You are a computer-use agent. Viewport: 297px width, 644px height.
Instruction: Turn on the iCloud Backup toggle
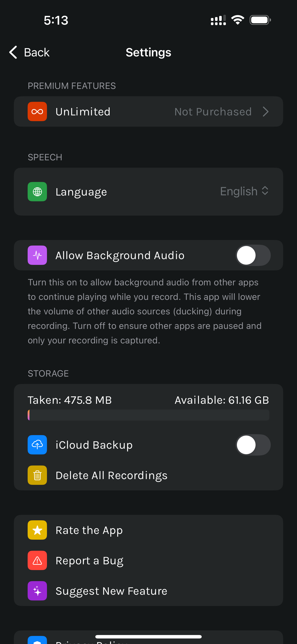253,445
